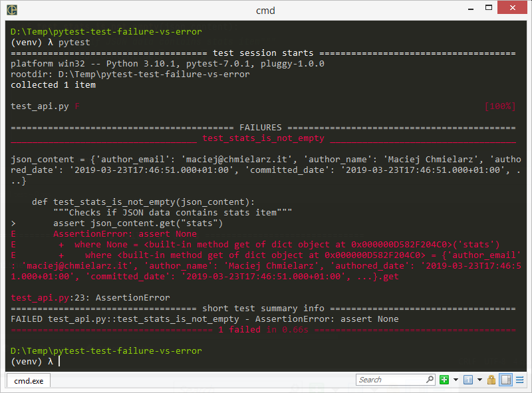Toggle the alternative mode panel icon
Image resolution: width=532 pixels, height=393 pixels.
[505, 380]
